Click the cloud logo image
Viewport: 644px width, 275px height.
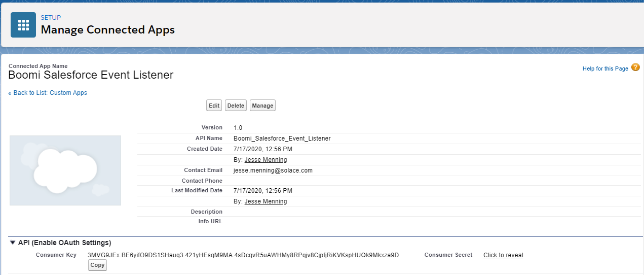65,170
